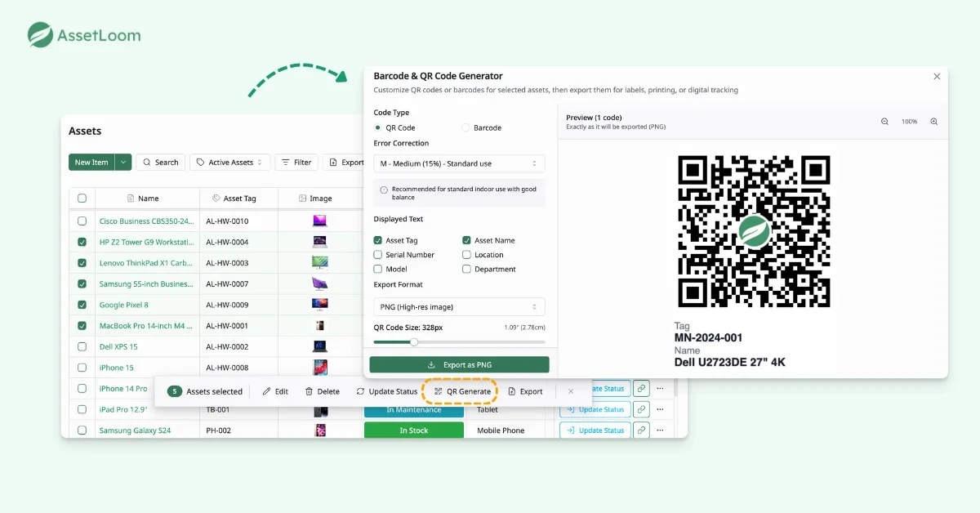
Task: Open the Filter button in Assets
Action: pos(296,163)
